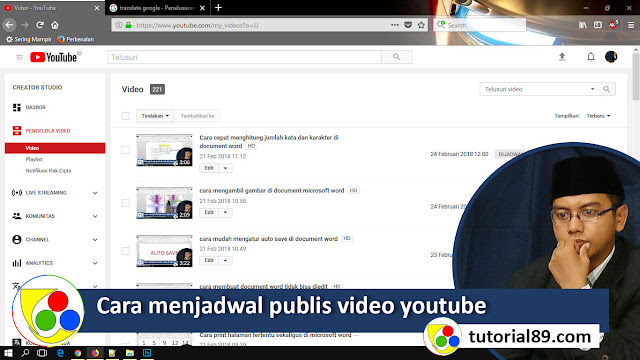Click the red adblock extension icon
This screenshot has width=640, height=360.
(613, 24)
